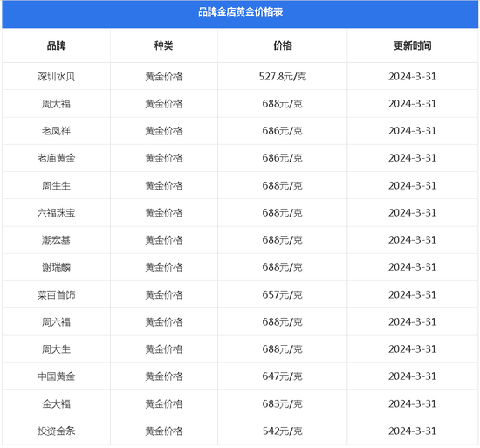
Task: Select the 菜百首饰 brand cell
Action: (x=57, y=295)
